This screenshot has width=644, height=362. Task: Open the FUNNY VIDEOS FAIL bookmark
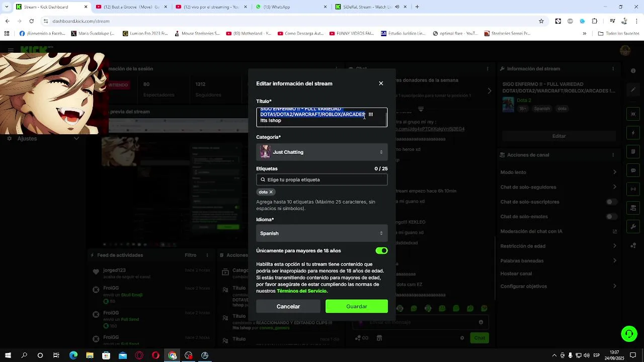click(351, 34)
